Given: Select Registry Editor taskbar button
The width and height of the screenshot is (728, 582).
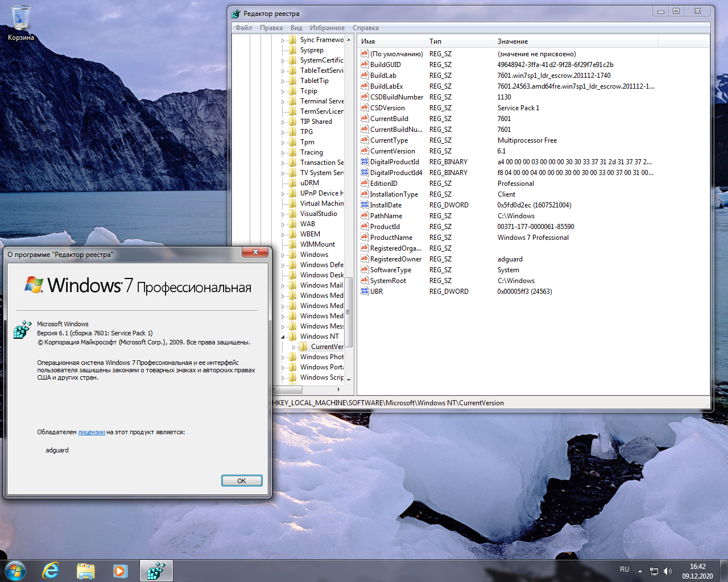Looking at the screenshot, I should (156, 571).
